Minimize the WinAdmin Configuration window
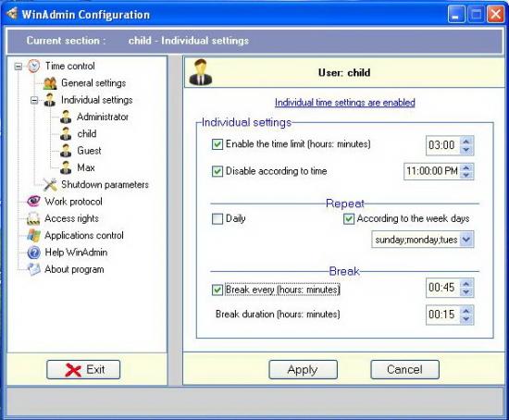509x420 pixels. click(x=456, y=14)
